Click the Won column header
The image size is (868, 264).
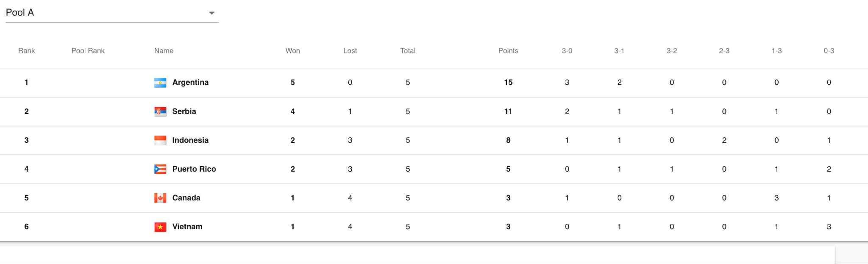[x=292, y=51]
